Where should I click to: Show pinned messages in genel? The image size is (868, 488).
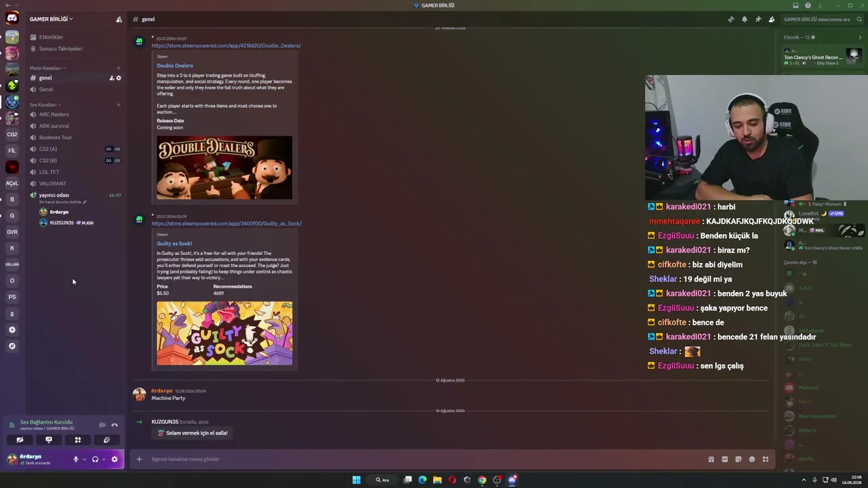(x=757, y=19)
